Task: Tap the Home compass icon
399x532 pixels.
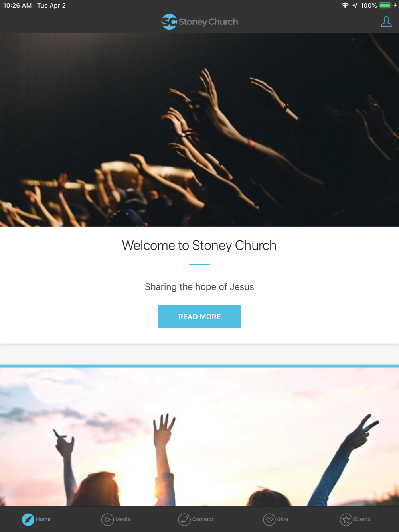Action: tap(28, 519)
